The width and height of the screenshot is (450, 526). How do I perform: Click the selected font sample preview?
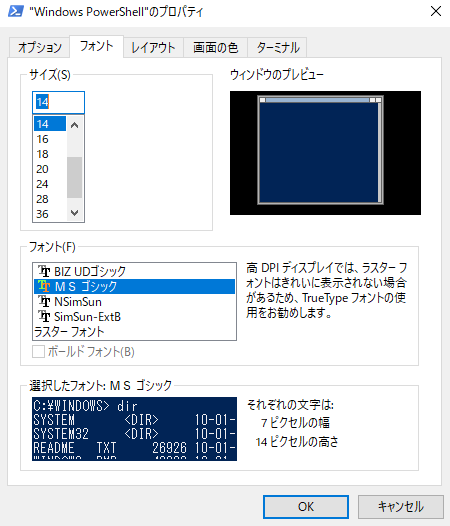[x=134, y=429]
